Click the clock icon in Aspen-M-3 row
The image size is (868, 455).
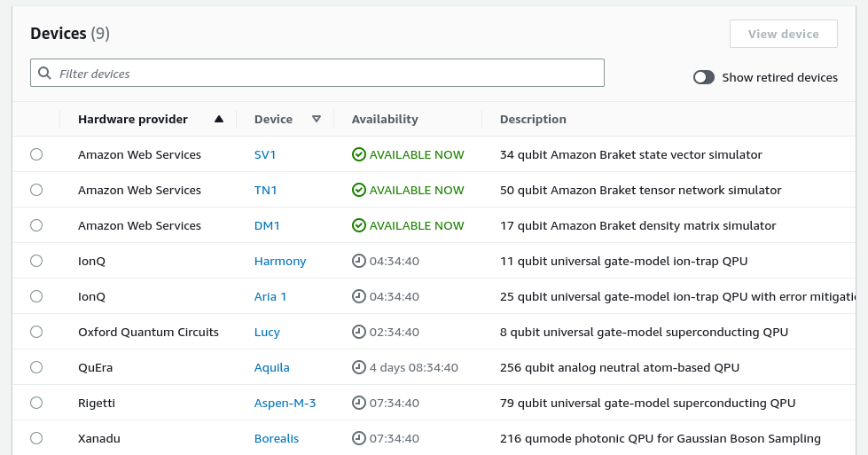click(359, 403)
